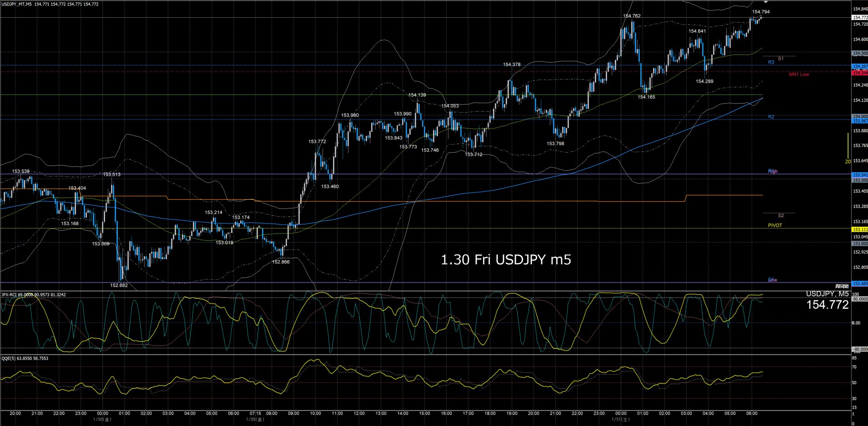Select the '1.30 Fri USDJPY m5' text label
Image resolution: width=868 pixels, height=426 pixels.
(x=506, y=260)
